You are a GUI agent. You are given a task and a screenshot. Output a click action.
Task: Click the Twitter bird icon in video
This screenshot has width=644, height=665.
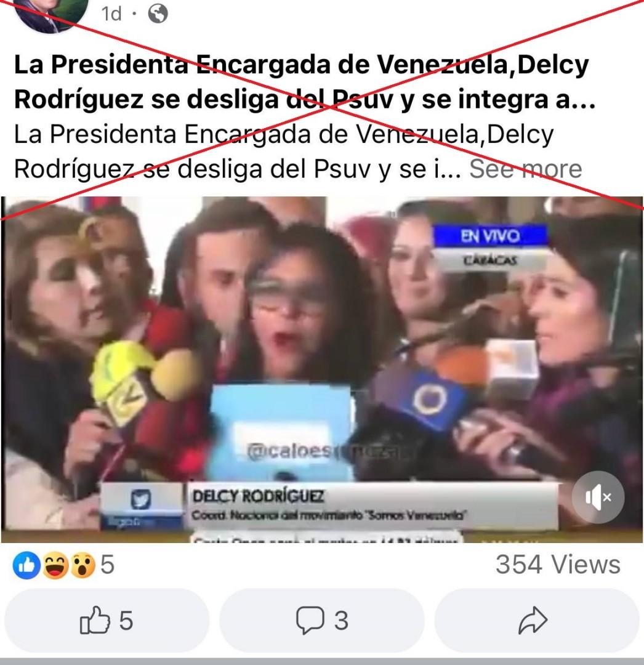pyautogui.click(x=141, y=499)
